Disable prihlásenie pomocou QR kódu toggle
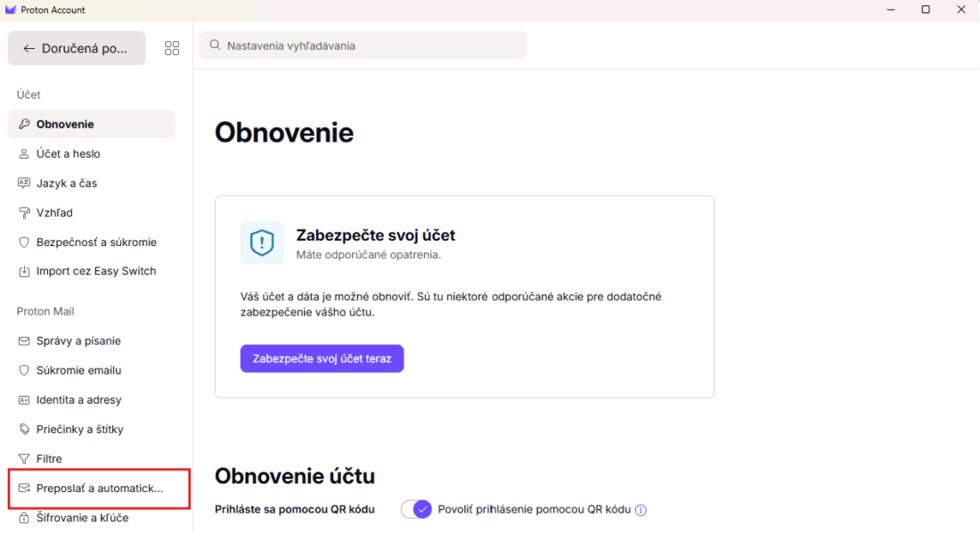Image resolution: width=980 pixels, height=534 pixels. click(416, 509)
